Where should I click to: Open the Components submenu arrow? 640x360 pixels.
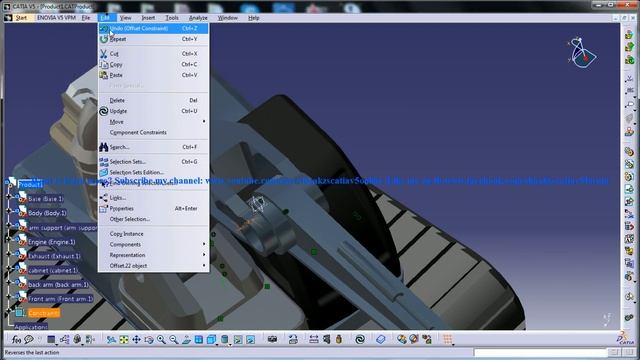pyautogui.click(x=204, y=244)
